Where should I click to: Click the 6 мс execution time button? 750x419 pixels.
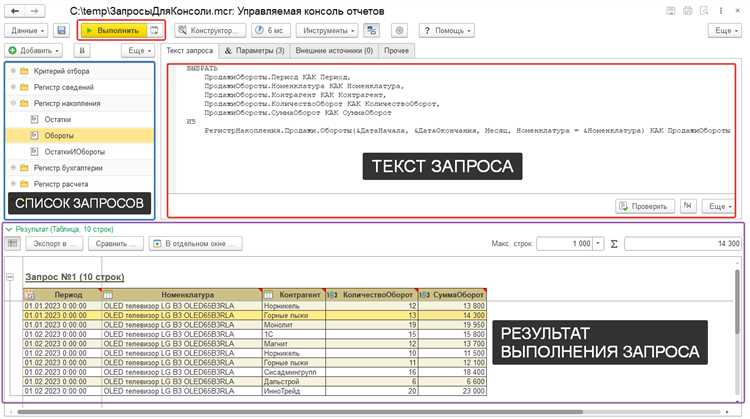point(271,30)
